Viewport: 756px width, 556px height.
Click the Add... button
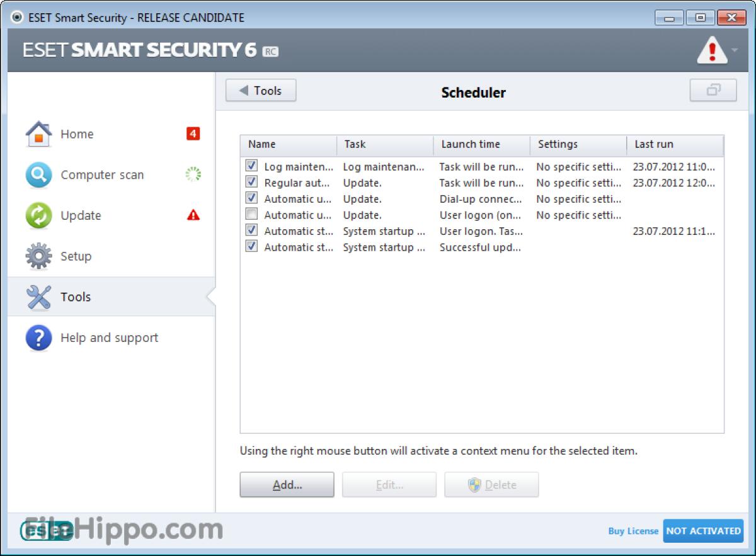[287, 485]
